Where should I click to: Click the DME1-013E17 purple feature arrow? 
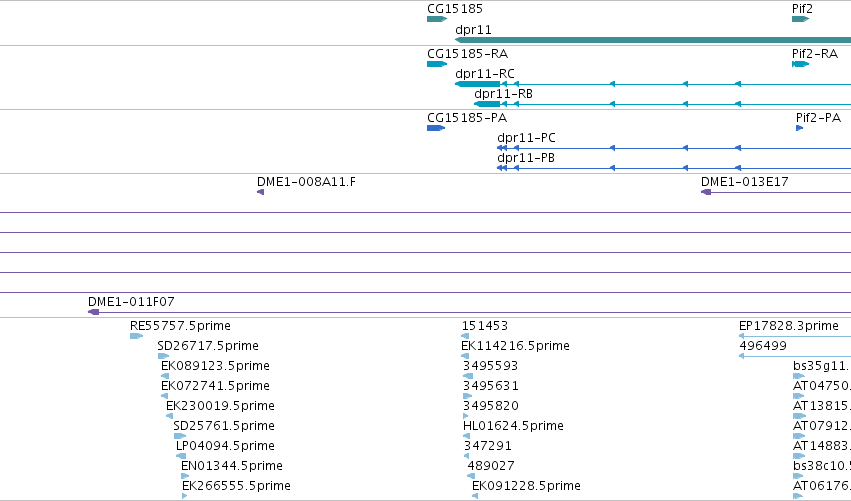[x=706, y=192]
